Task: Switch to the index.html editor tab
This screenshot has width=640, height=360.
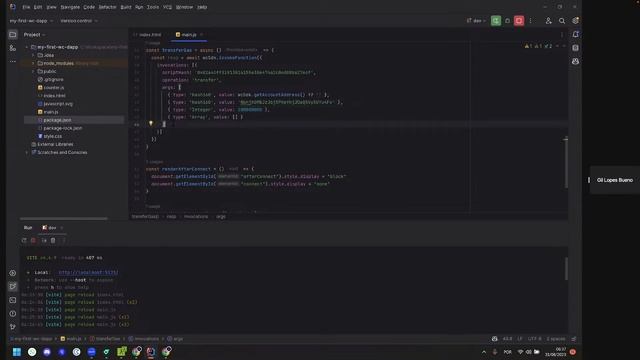Action: click(148, 35)
